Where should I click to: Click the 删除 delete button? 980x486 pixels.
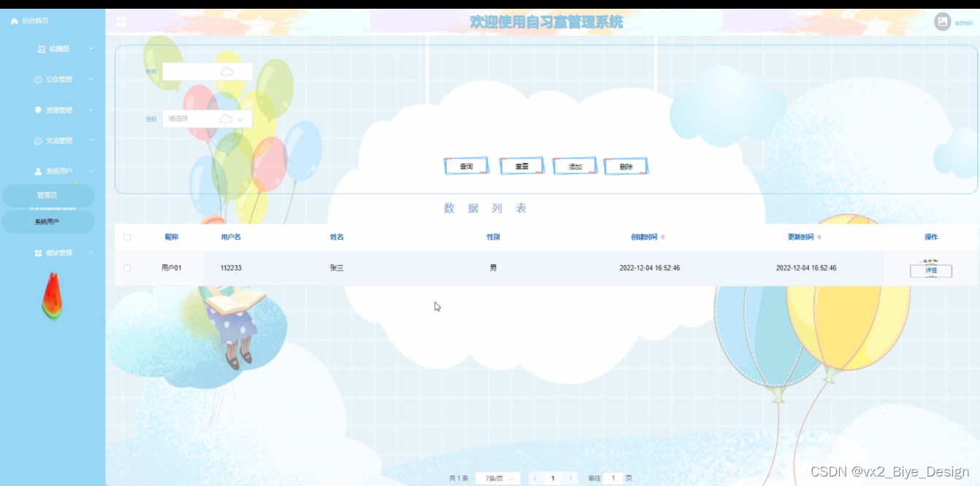tap(626, 167)
